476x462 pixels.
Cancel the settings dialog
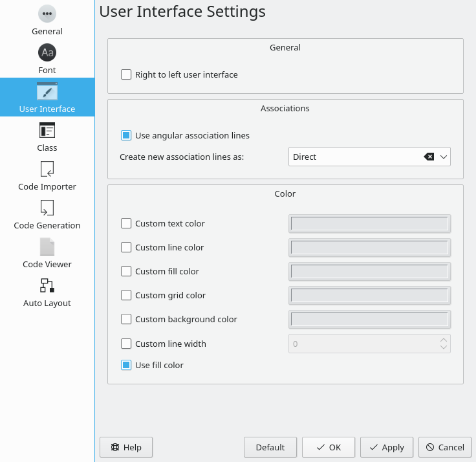[445, 447]
